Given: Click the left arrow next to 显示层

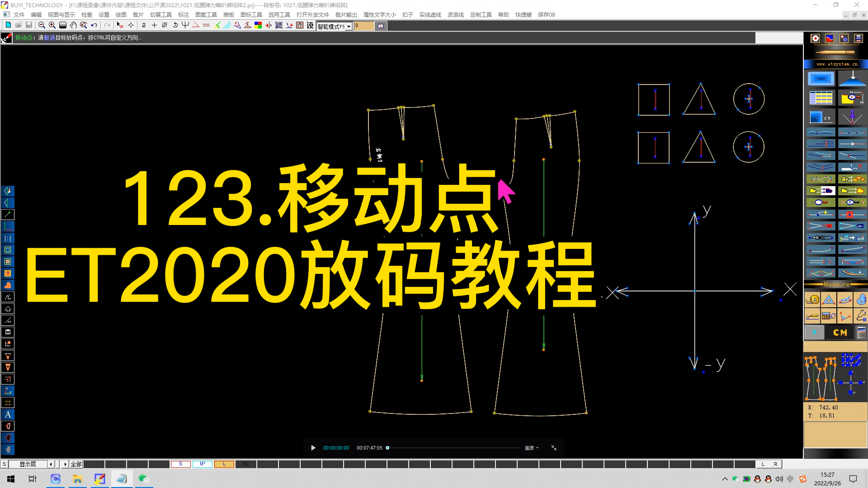Looking at the screenshot, I should pos(51,464).
